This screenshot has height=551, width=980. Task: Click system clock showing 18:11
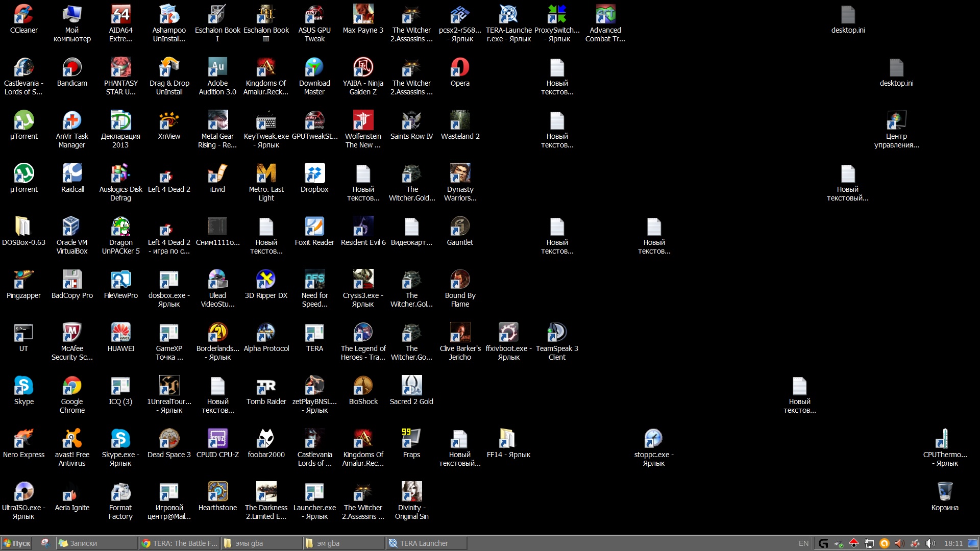953,543
